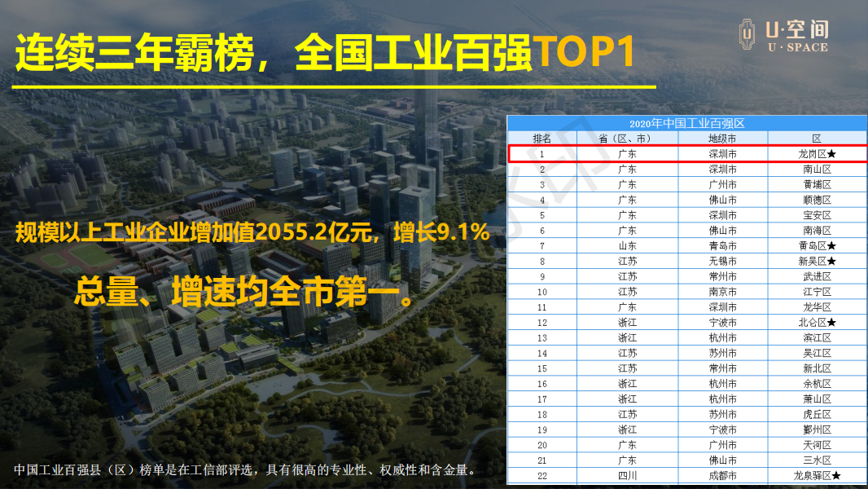Click the orange TOP1 text in the title

583,53
